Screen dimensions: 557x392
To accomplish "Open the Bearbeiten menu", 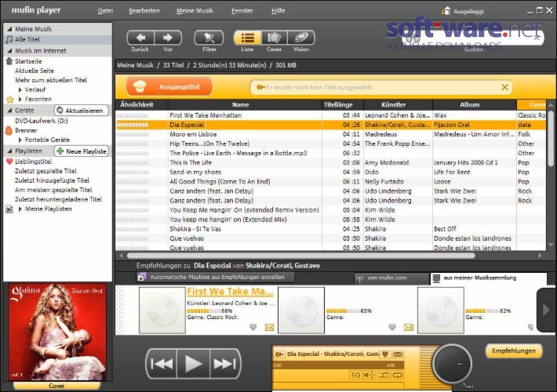I will point(144,11).
